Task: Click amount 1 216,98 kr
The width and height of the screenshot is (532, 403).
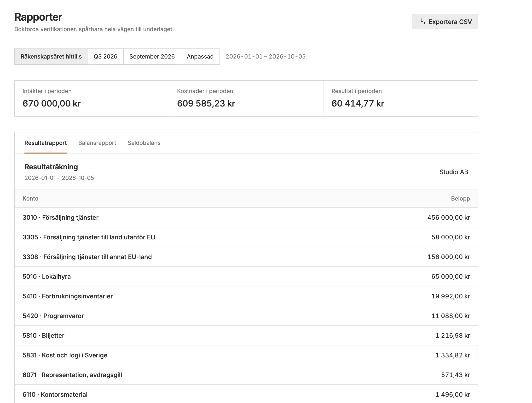Action: tap(453, 336)
